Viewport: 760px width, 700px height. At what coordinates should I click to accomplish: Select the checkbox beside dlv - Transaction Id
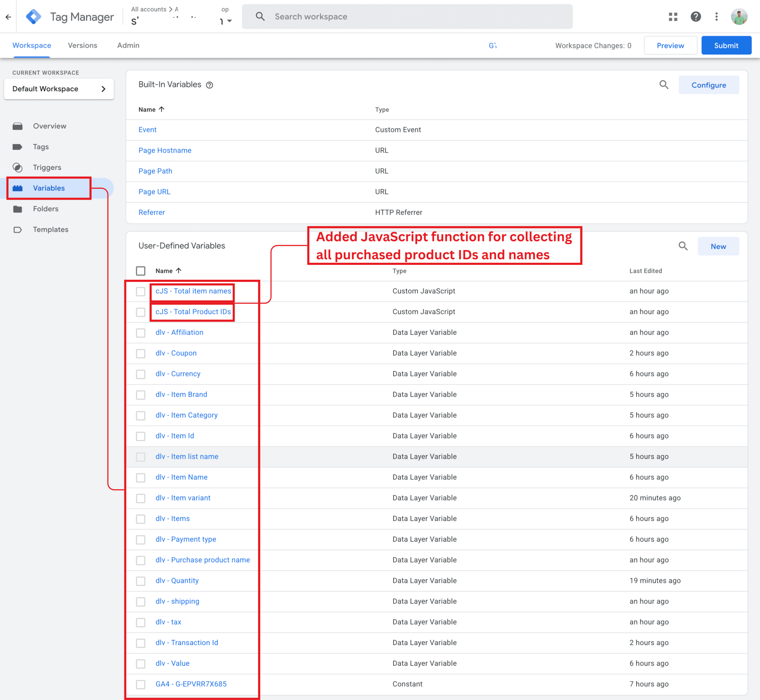(x=140, y=643)
